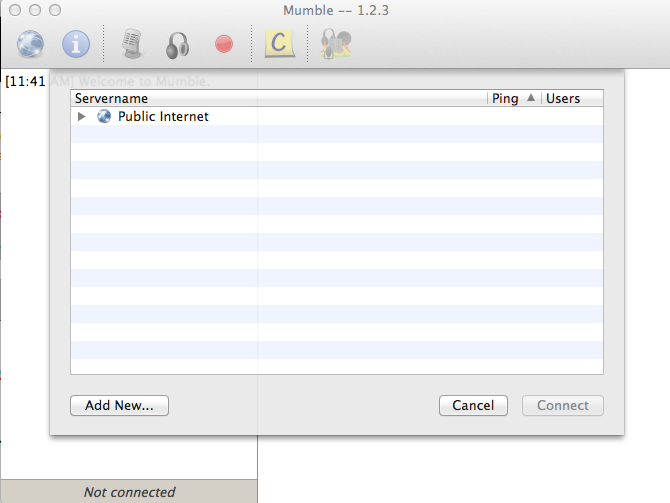Open the server connect globe icon
The width and height of the screenshot is (670, 503).
30,44
